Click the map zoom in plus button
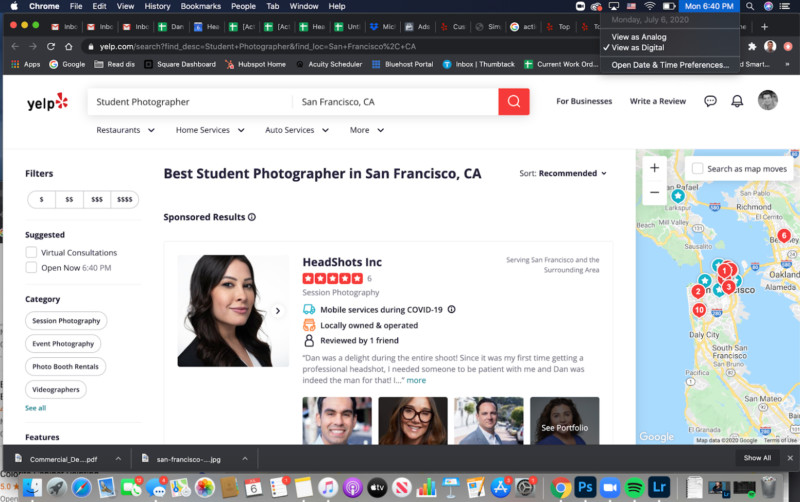 654,168
